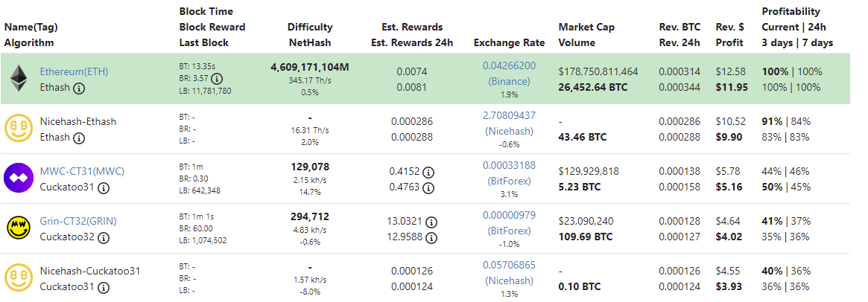Viewport: 868px width, 302px height.
Task: Click Grin difficulty value 294,712
Action: 310,216
